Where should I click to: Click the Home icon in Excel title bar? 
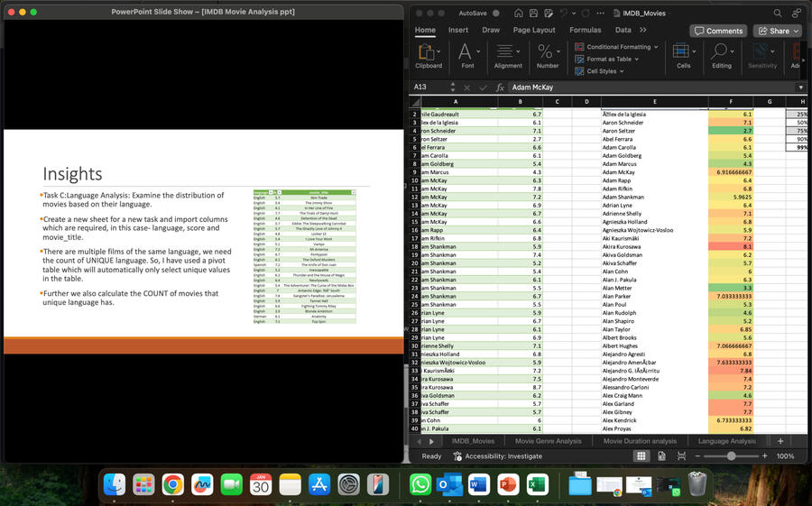[519, 14]
